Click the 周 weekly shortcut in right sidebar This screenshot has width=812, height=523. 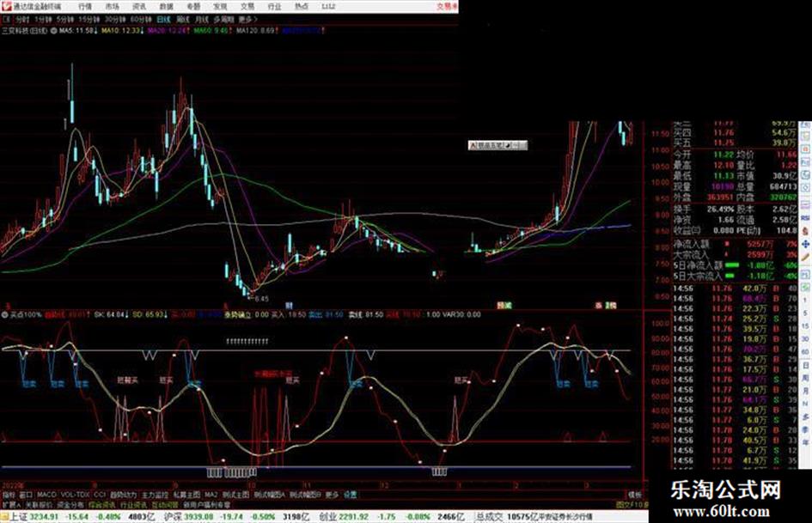[805, 378]
